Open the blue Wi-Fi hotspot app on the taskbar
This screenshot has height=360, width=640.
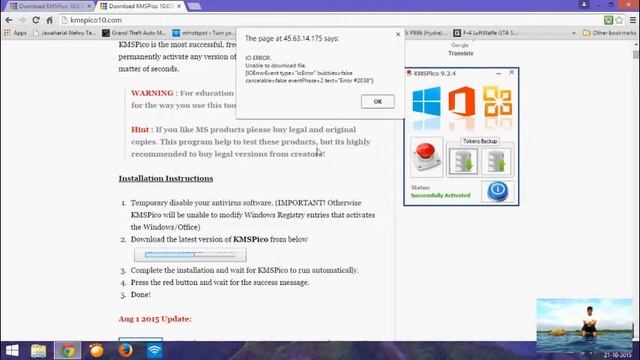[x=155, y=351]
